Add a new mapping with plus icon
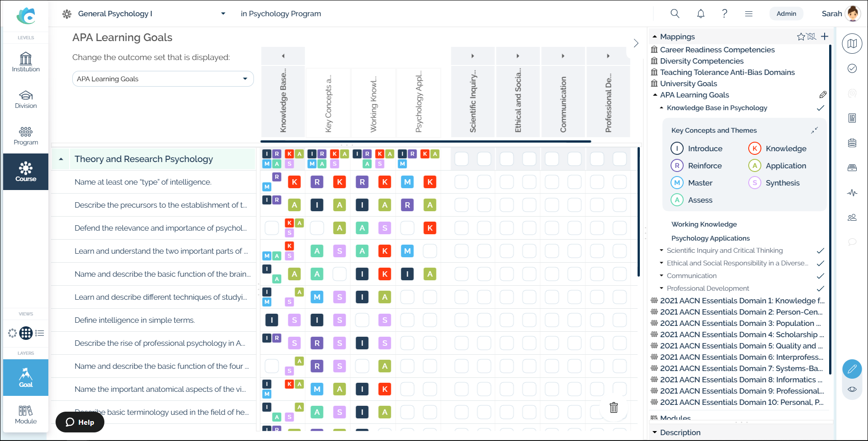This screenshot has height=441, width=868. point(825,37)
